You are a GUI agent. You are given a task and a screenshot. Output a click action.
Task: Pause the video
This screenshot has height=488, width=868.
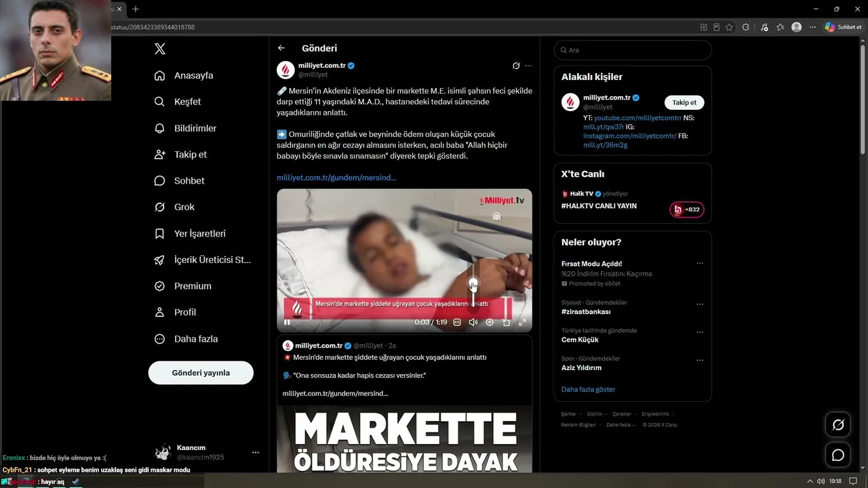click(x=287, y=323)
